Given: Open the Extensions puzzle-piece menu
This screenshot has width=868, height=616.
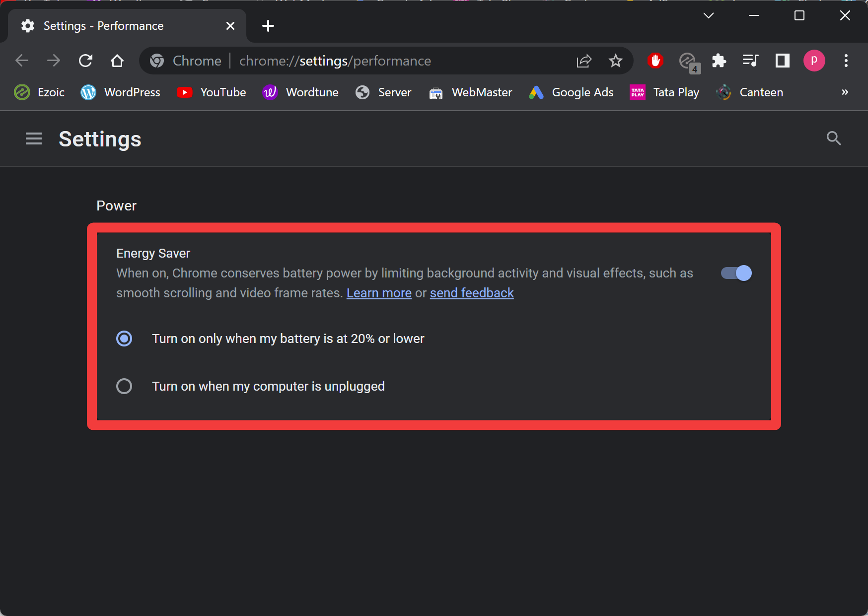Looking at the screenshot, I should click(x=719, y=61).
